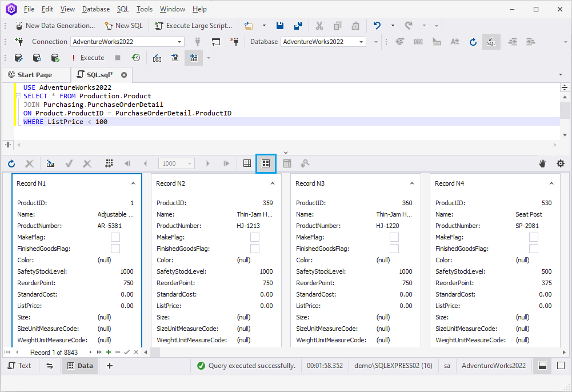Refresh data in results toolbar
Screen dimensions: 572x392
tap(11, 164)
